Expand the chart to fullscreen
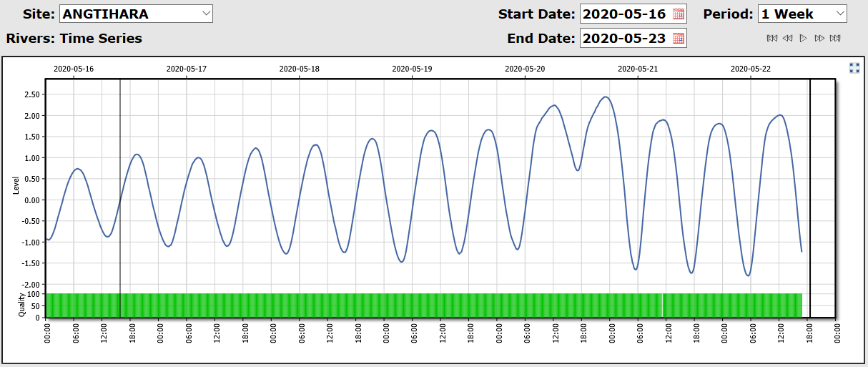 [854, 68]
